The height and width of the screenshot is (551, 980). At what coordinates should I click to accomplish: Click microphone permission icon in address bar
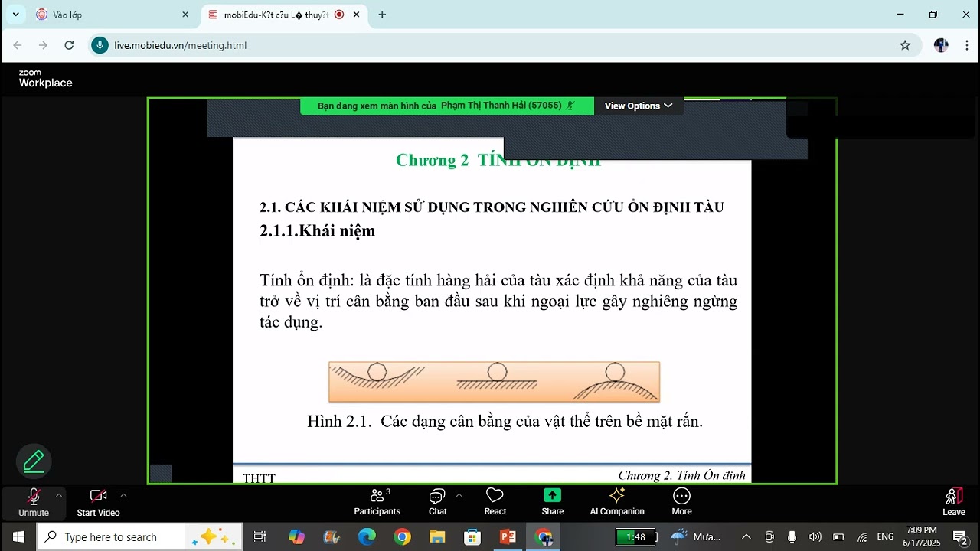click(100, 45)
